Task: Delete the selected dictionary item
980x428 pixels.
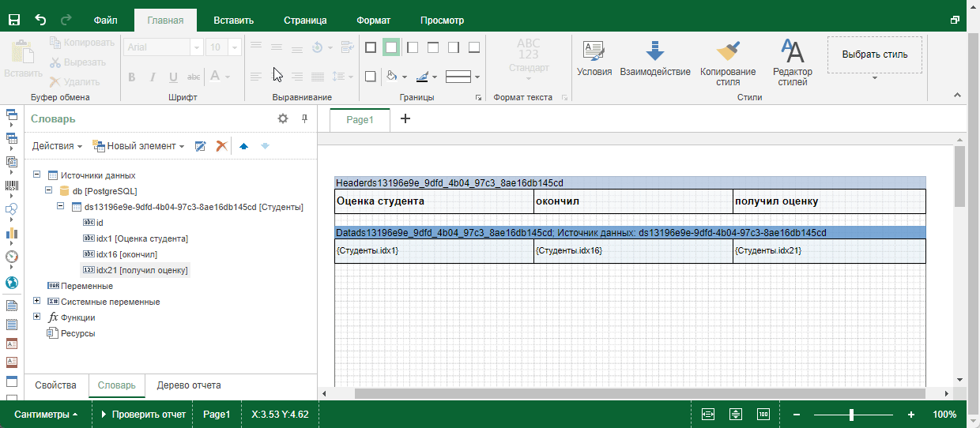Action: 221,146
